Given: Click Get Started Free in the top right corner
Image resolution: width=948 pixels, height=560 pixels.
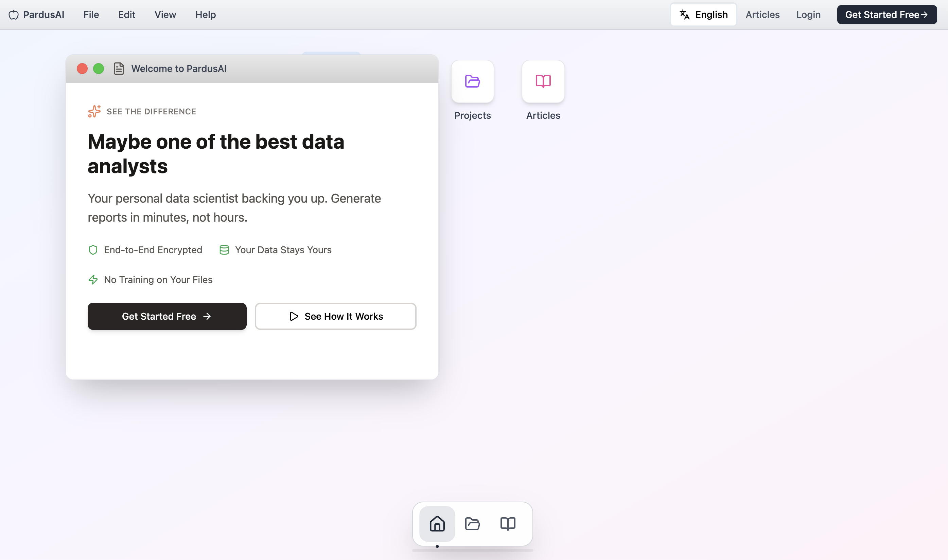Looking at the screenshot, I should [x=886, y=14].
